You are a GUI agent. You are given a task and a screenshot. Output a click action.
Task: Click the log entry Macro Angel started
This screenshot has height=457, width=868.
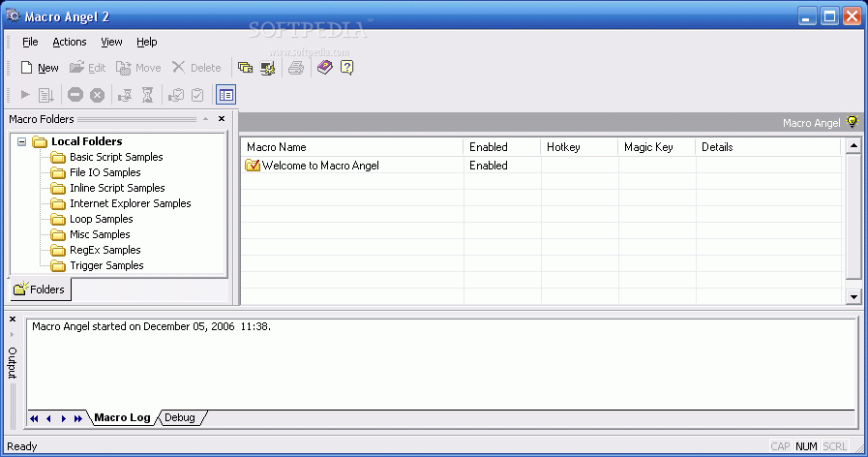[151, 326]
